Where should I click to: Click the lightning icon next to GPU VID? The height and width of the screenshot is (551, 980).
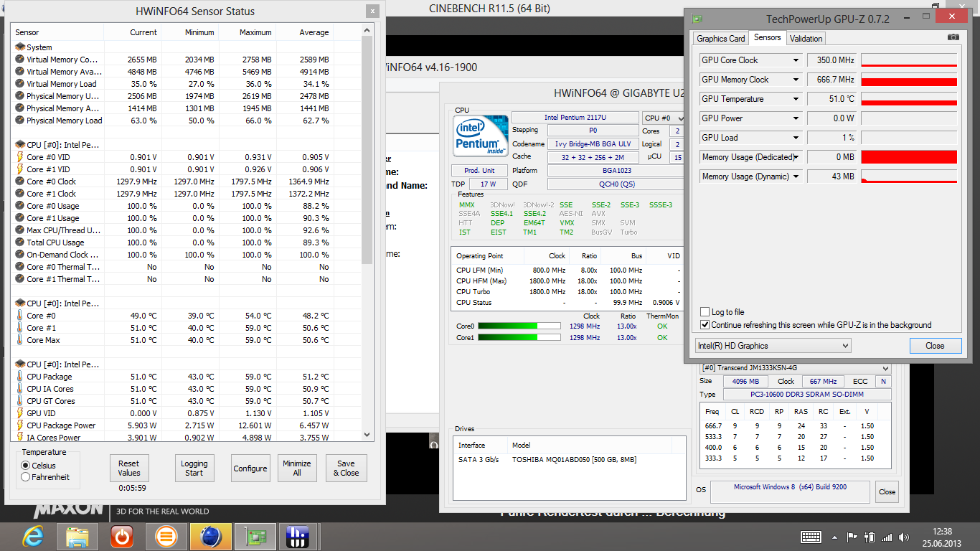pyautogui.click(x=20, y=413)
